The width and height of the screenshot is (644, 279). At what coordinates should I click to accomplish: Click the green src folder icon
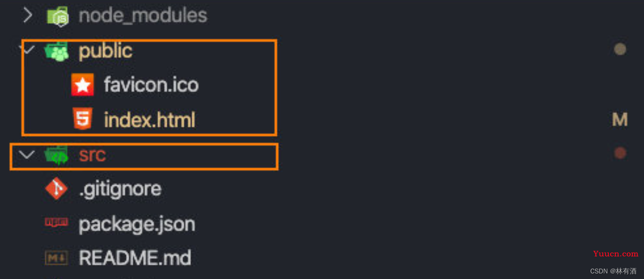[x=56, y=155]
